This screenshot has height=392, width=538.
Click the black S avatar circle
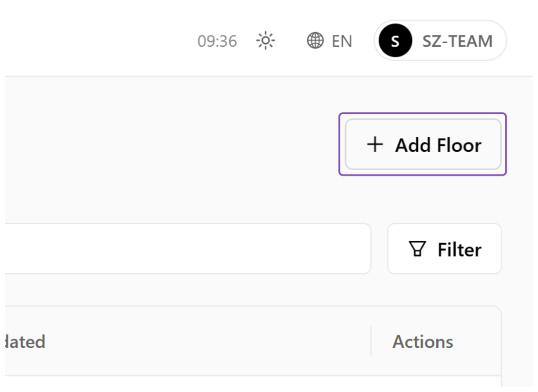395,40
